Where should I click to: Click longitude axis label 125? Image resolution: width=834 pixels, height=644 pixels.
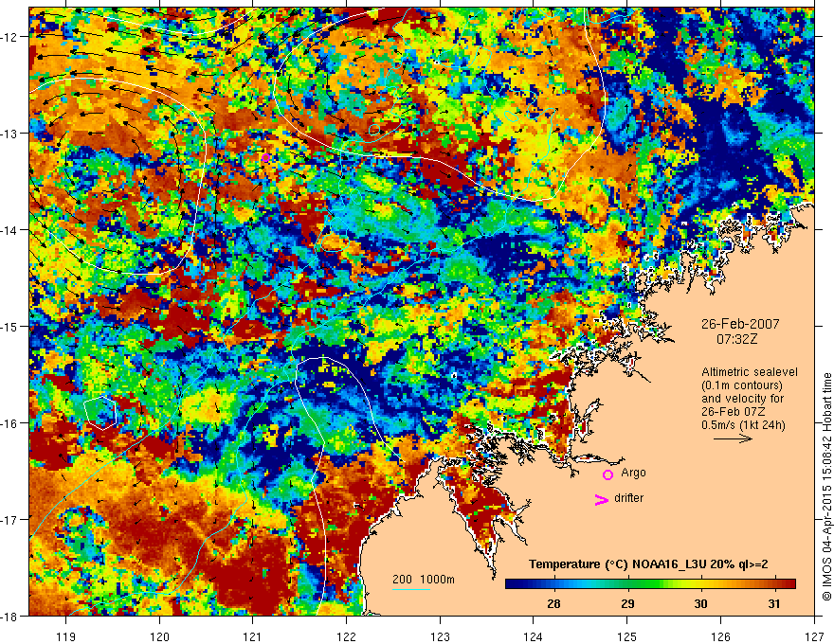pyautogui.click(x=627, y=636)
